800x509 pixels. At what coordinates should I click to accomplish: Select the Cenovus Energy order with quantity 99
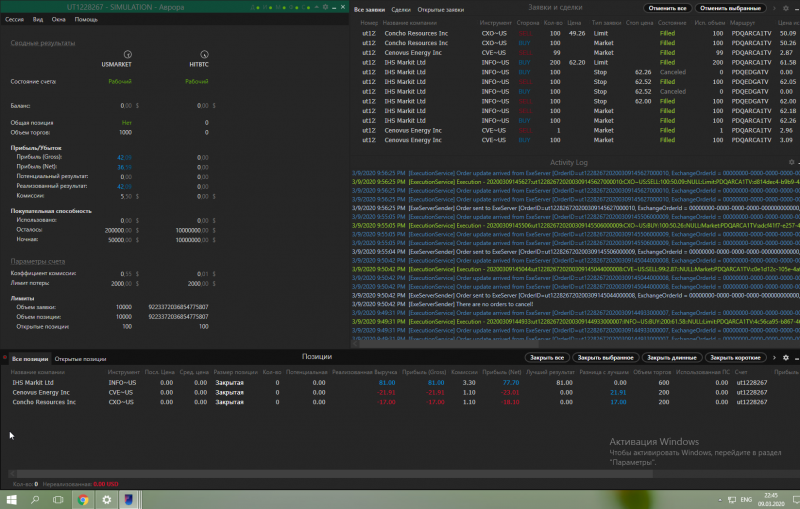tap(577, 53)
